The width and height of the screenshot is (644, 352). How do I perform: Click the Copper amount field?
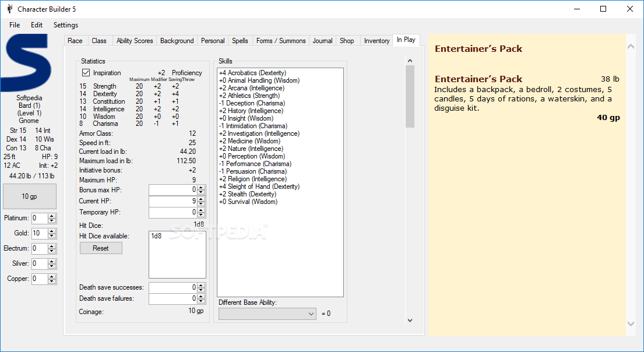(x=40, y=279)
